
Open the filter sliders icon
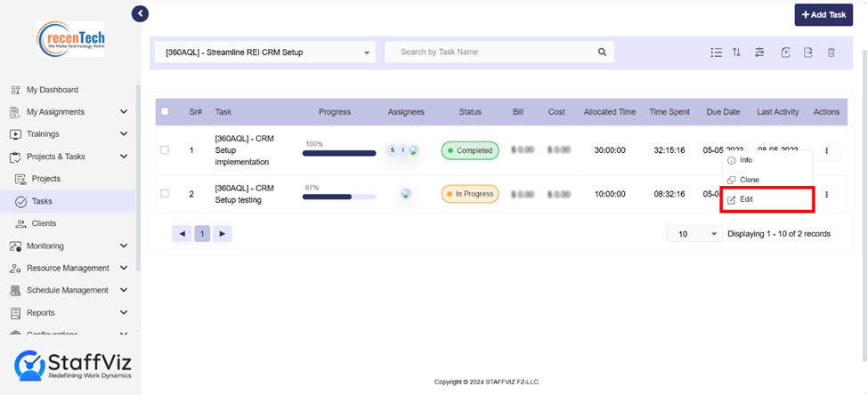point(759,52)
